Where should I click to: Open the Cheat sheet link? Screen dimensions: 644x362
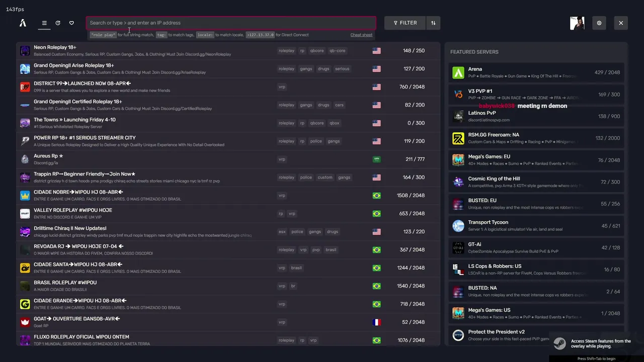coord(361,35)
